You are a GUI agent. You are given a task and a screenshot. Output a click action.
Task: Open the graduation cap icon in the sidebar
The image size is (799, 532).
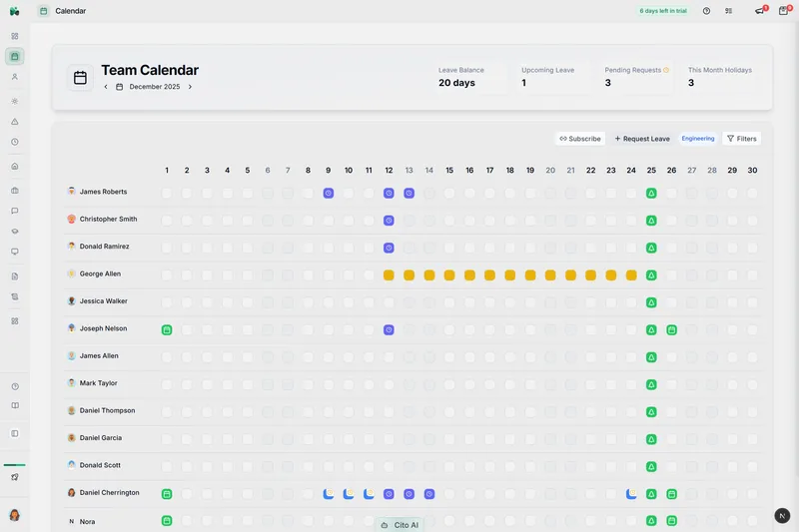pyautogui.click(x=15, y=232)
